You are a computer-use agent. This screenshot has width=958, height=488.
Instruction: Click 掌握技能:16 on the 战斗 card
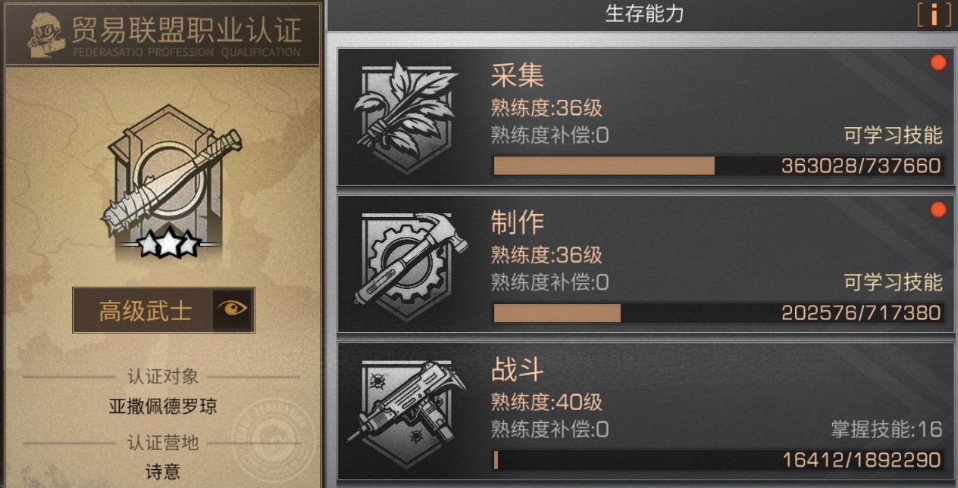(887, 429)
